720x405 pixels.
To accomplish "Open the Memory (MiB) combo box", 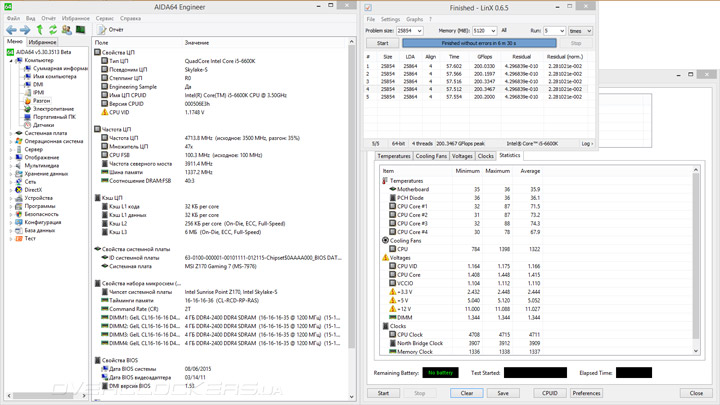I will pos(484,31).
